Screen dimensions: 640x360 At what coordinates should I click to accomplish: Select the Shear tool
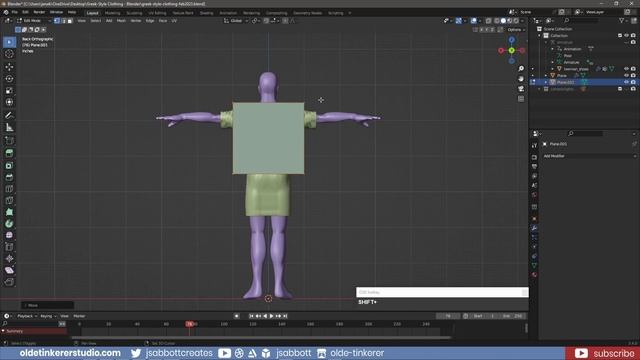(x=9, y=270)
